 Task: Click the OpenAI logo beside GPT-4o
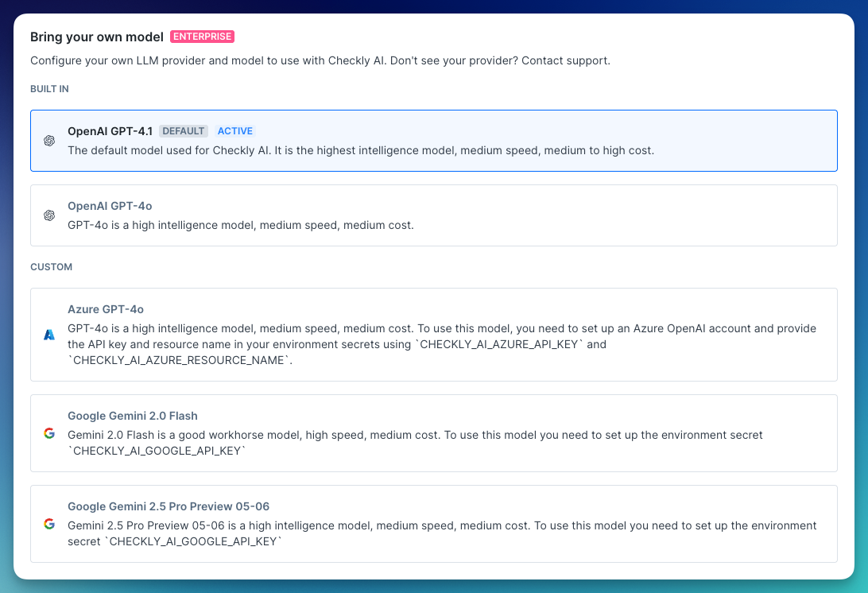pos(49,215)
